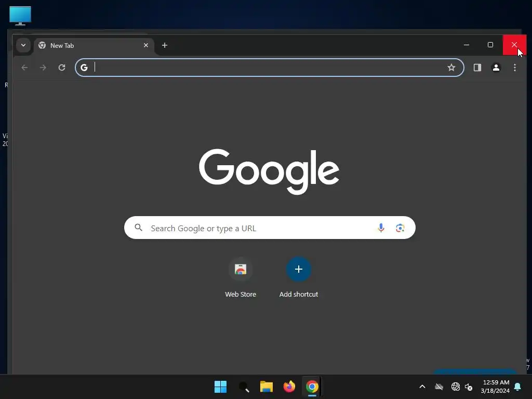Select the New Tab tab
The image size is (532, 399).
pos(94,46)
